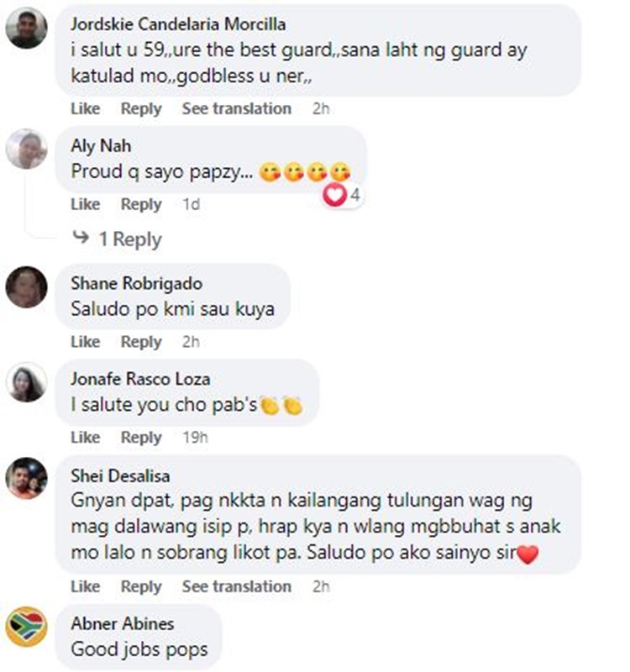Screen dimensions: 630x672
Task: Click Shane Robrigado's name link
Action: tap(137, 284)
